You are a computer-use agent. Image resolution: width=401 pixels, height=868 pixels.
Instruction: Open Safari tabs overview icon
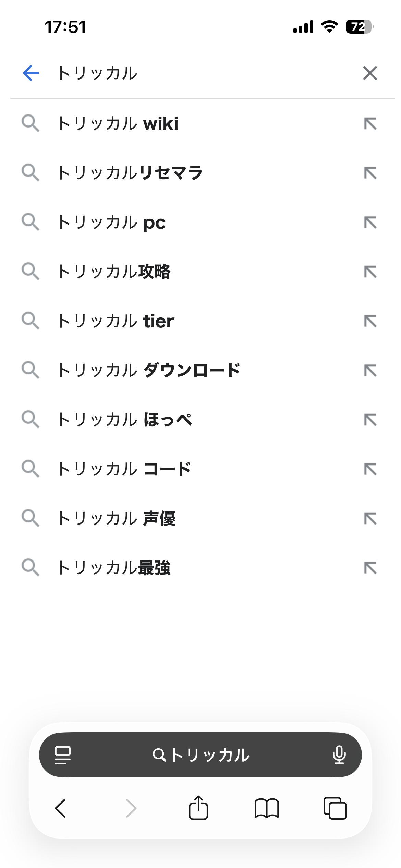[x=335, y=808]
